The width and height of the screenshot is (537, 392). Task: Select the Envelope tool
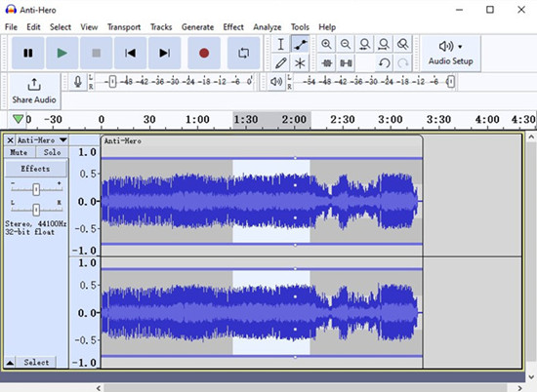[300, 44]
